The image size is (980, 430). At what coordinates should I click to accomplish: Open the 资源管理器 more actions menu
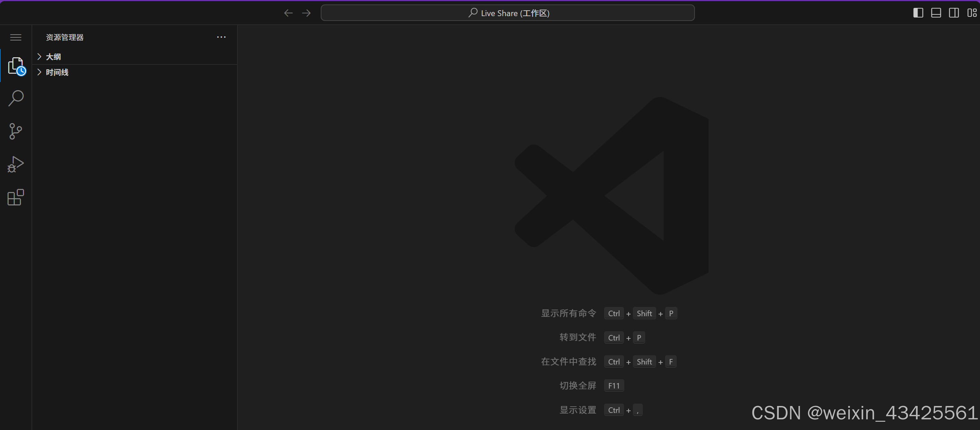[x=221, y=37]
